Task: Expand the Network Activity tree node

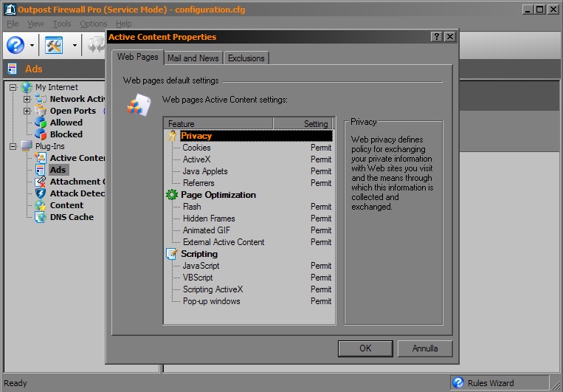Action: [x=27, y=99]
